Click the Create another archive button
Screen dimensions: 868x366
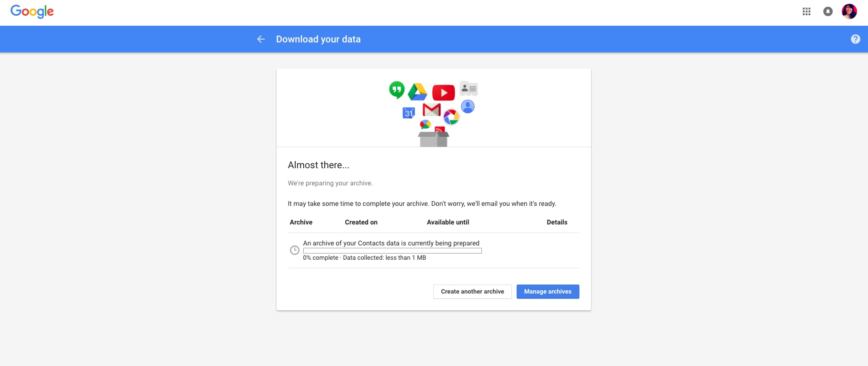click(x=472, y=292)
